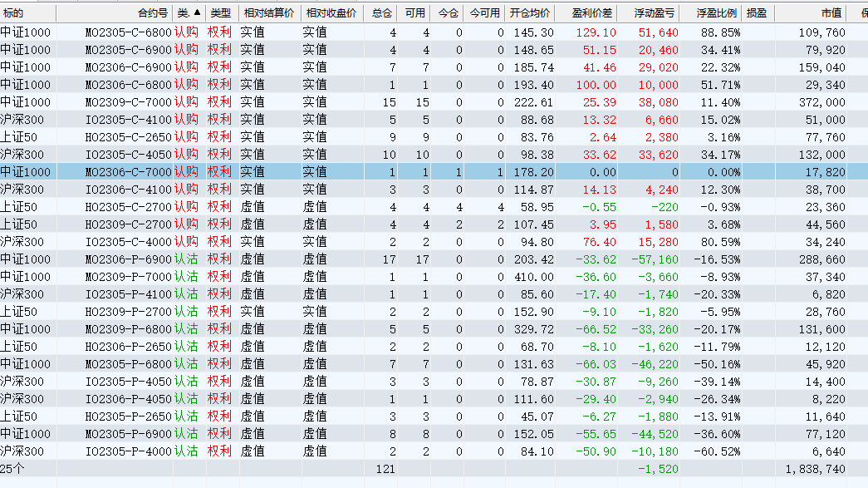Click the 盈利价差 column header

point(586,12)
